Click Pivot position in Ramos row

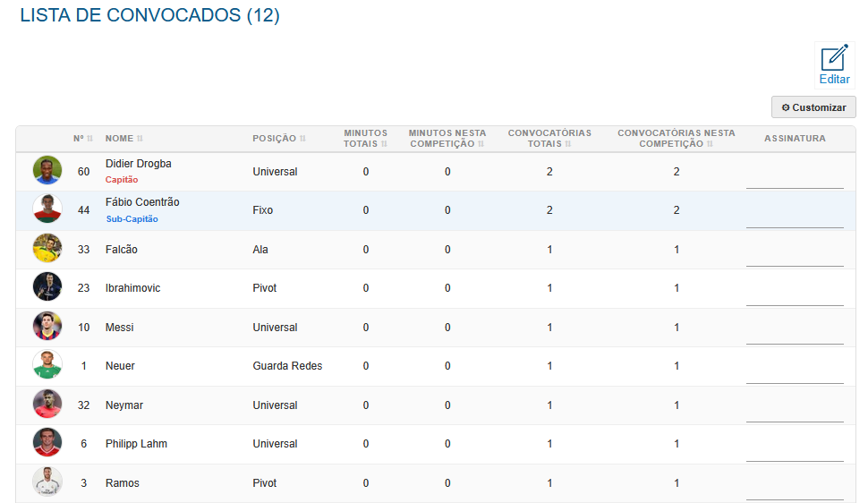tap(265, 483)
